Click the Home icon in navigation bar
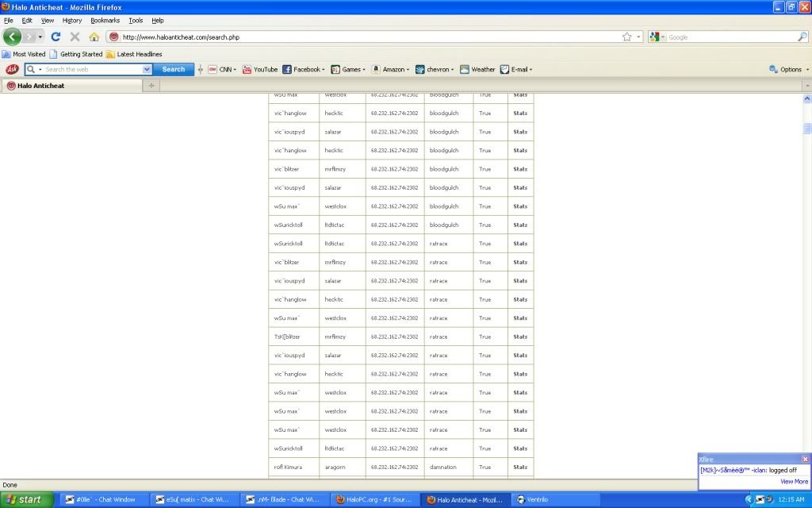Screen dimensions: 812x508 (x=94, y=37)
